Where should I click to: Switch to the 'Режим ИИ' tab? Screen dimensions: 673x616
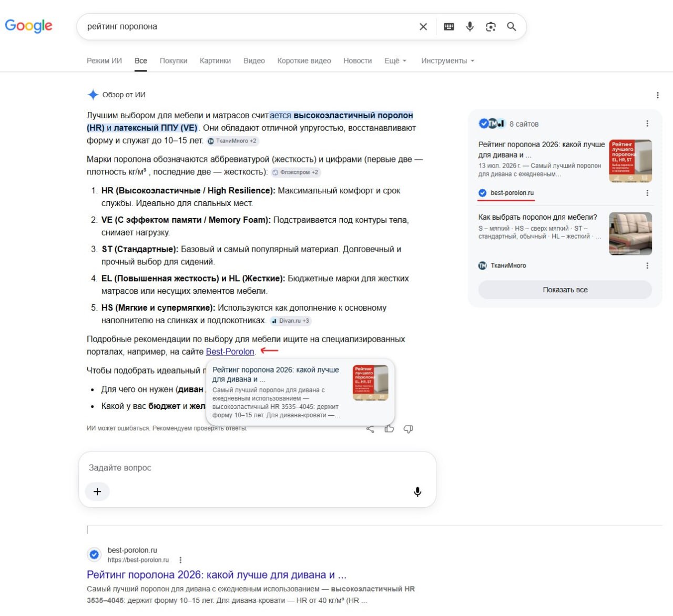coord(104,61)
